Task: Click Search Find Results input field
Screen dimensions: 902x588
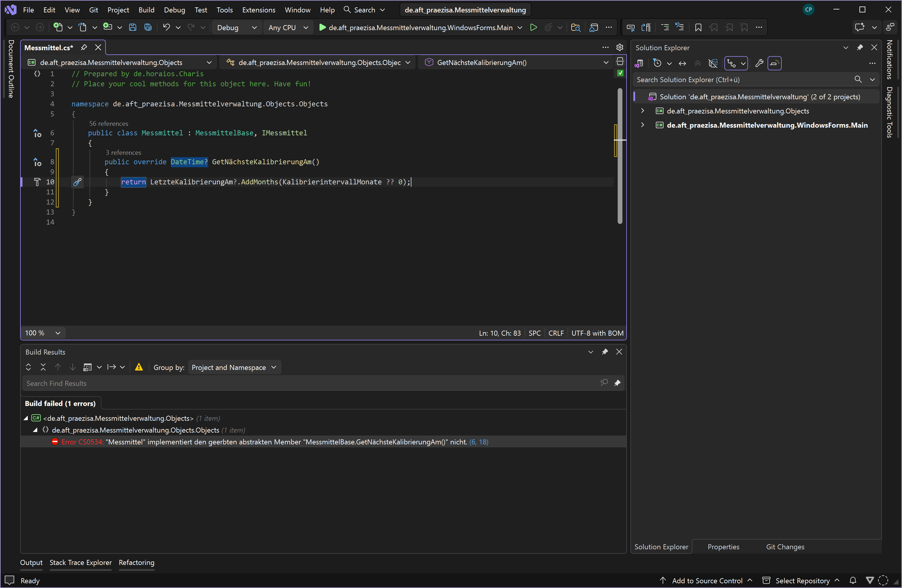Action: point(311,383)
